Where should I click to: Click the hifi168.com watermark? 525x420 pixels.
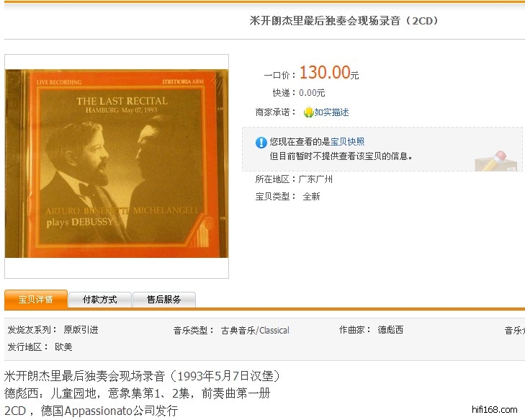pyautogui.click(x=495, y=409)
